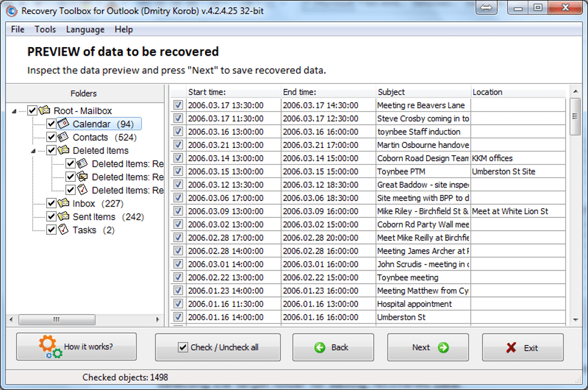Click the Contacts folder icon

click(x=63, y=137)
